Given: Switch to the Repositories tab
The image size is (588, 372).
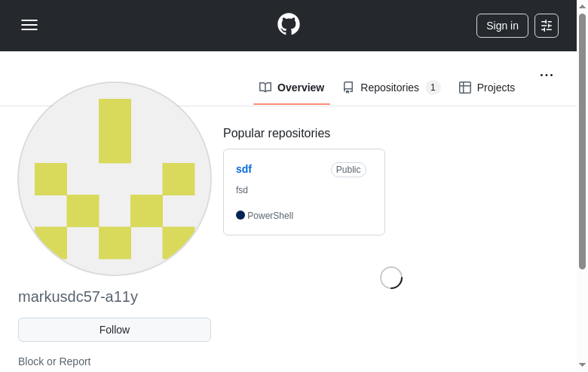Looking at the screenshot, I should coord(389,88).
